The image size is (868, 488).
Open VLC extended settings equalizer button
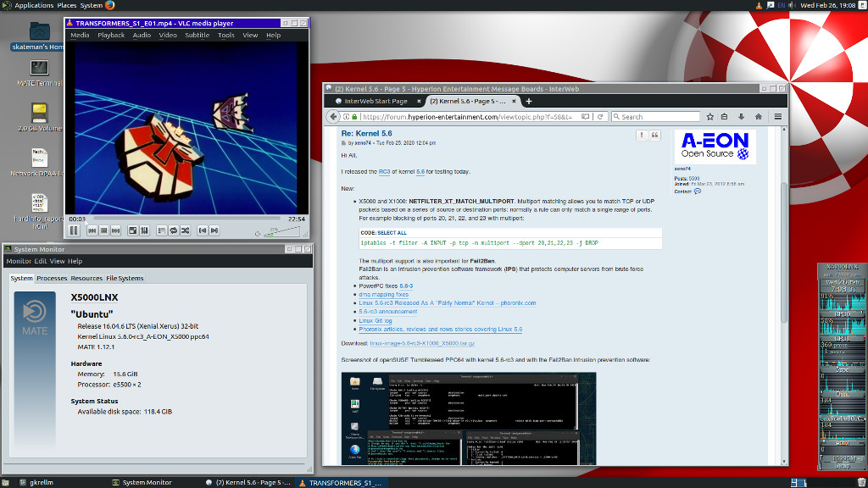coord(144,230)
